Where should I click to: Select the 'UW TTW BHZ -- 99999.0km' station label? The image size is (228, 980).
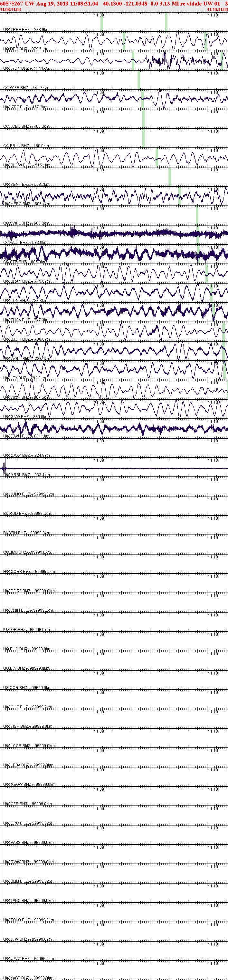pos(27,940)
